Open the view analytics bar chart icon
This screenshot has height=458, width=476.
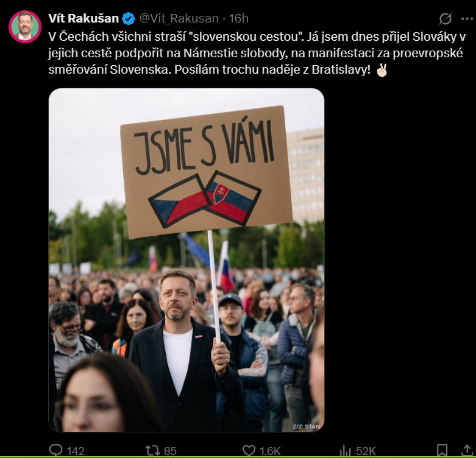[x=345, y=451]
